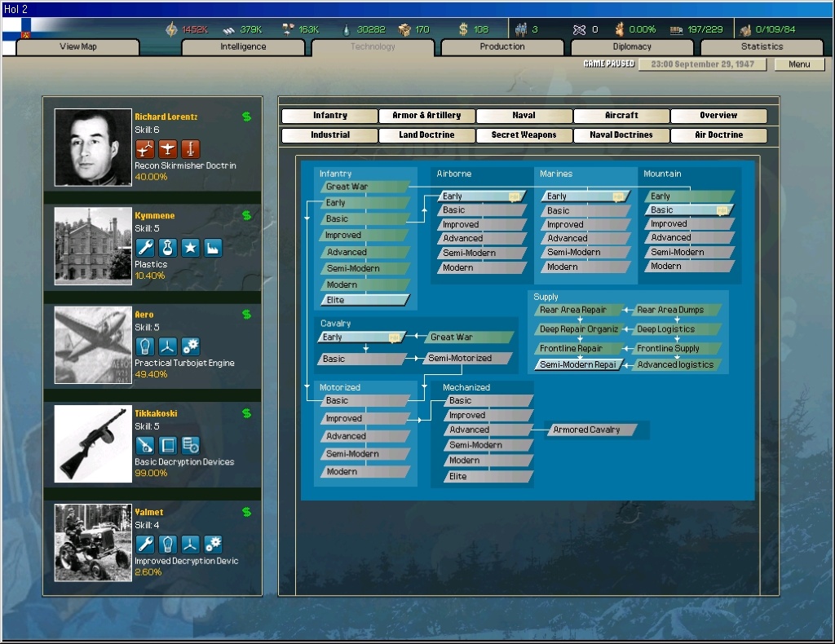Select the Tikkakoski gun picture
Image resolution: width=835 pixels, height=644 pixels.
click(93, 444)
